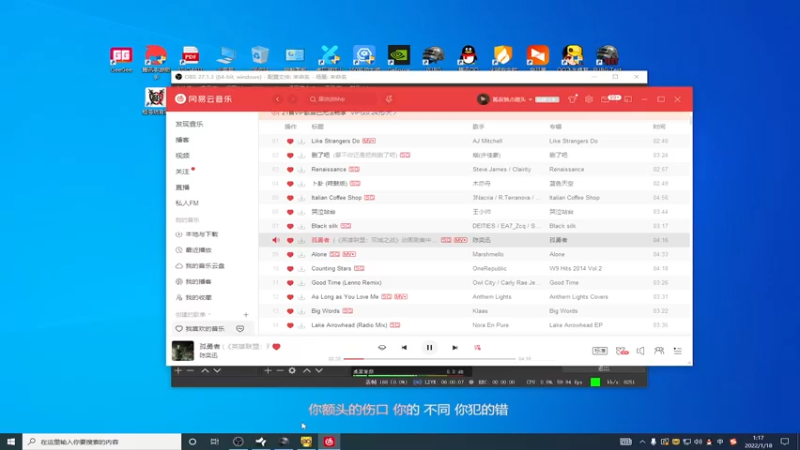Unlike Italian Coffee Shop heart
This screenshot has height=450, width=800.
pyautogui.click(x=290, y=198)
